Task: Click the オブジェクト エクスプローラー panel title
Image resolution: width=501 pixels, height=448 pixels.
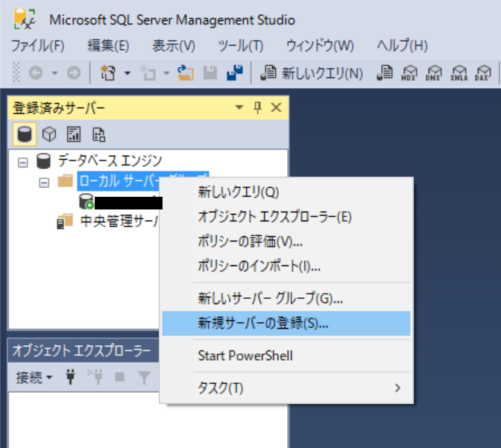Action: (x=81, y=351)
